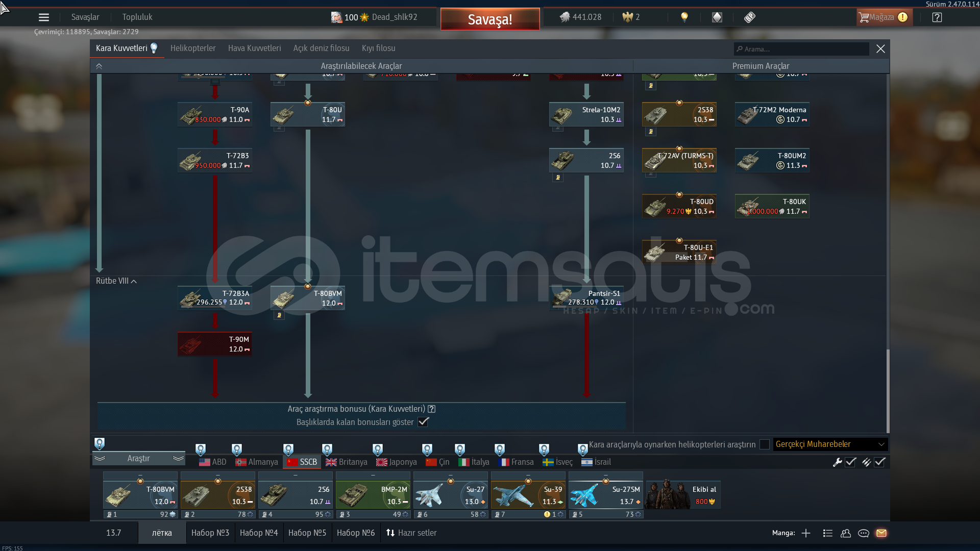Expand the slot handle above 2S6 crew slot
This screenshot has height=551, width=980.
point(296,475)
